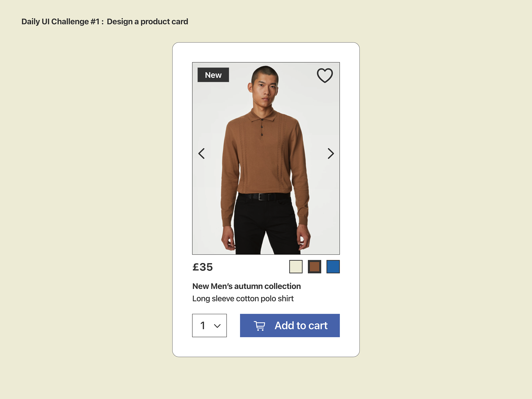Click the £35 price
This screenshot has width=532, height=399.
[x=203, y=267]
